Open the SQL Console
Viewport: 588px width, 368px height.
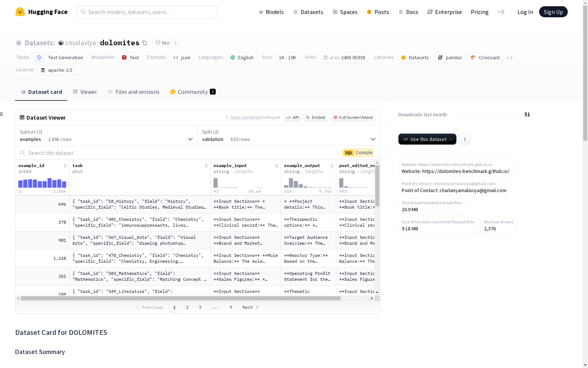click(x=358, y=153)
